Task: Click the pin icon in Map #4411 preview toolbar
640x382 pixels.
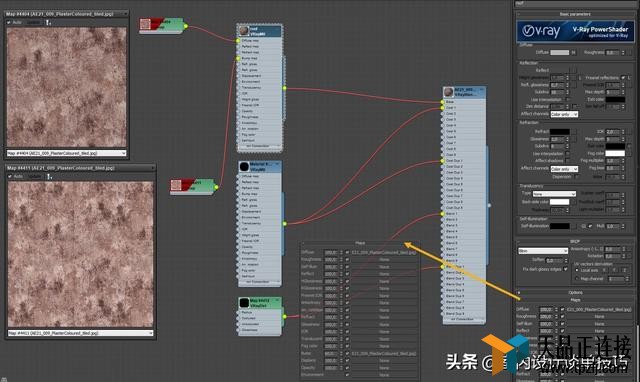Action: (x=49, y=176)
